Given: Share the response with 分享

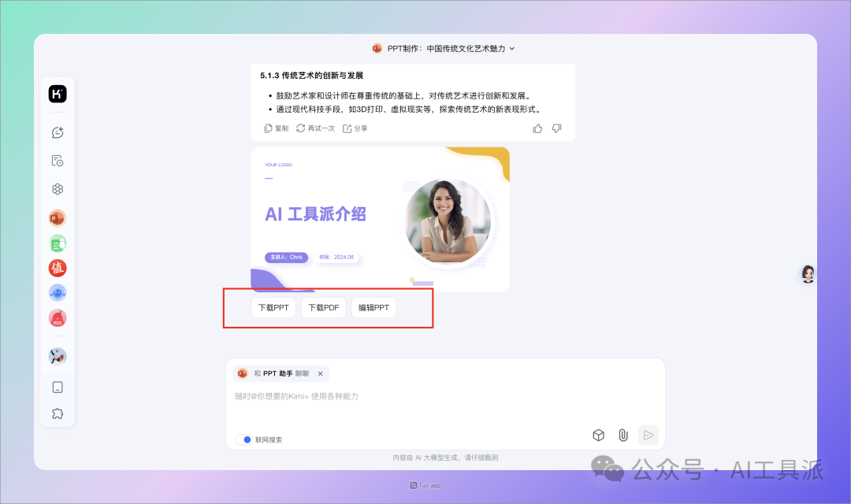Looking at the screenshot, I should coord(355,128).
